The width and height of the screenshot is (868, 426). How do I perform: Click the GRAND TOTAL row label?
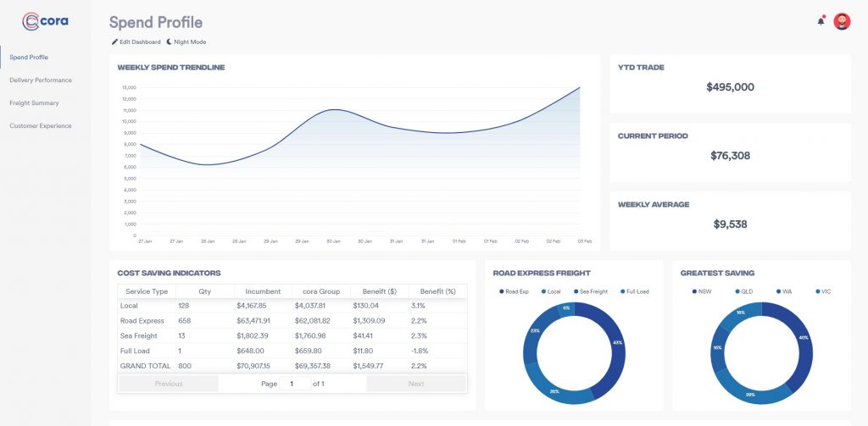pos(147,366)
